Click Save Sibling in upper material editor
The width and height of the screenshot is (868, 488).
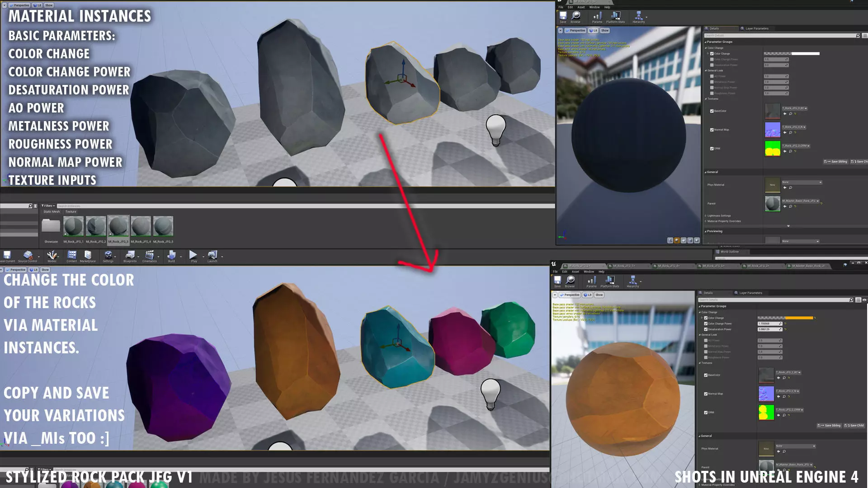click(835, 162)
